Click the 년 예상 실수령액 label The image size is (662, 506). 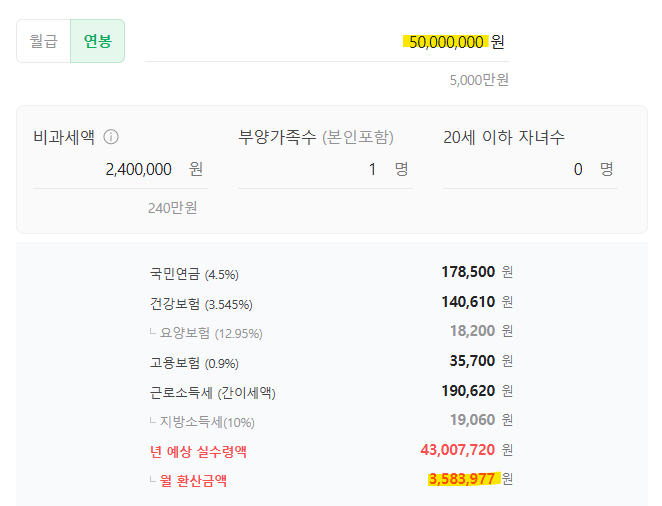(x=198, y=451)
